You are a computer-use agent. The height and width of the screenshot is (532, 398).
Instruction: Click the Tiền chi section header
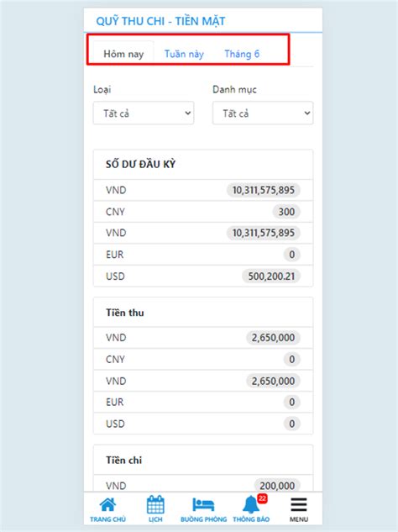click(x=123, y=460)
